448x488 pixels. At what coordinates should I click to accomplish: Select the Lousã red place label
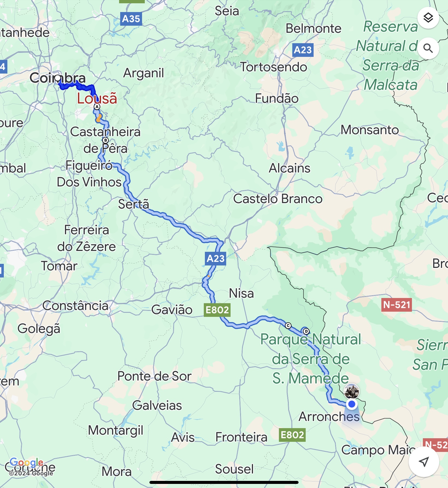pos(97,98)
